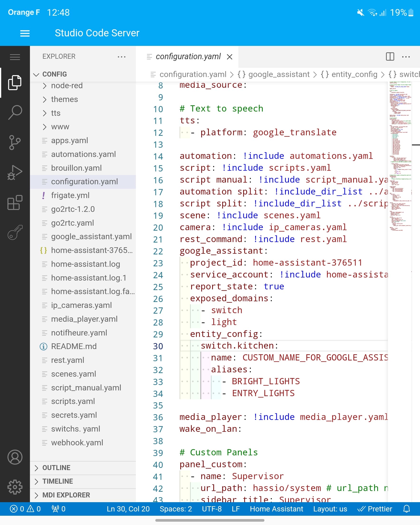
Task: Close the configuration.yaml tab
Action: coord(229,57)
